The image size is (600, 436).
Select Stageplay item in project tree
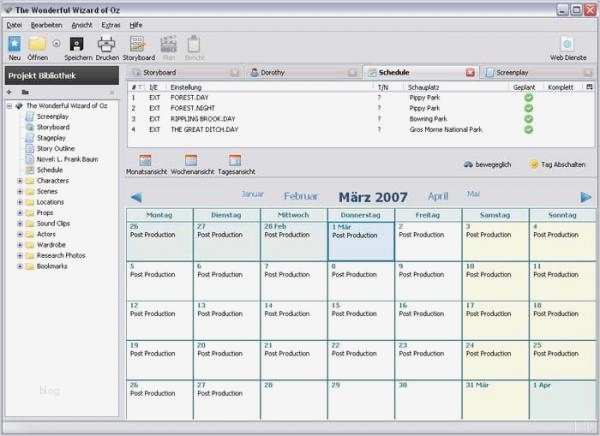51,138
